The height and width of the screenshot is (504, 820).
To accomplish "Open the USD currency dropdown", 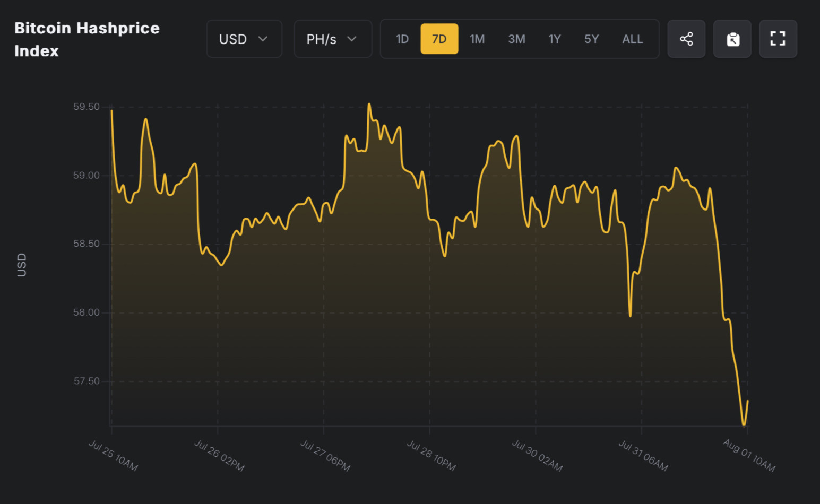I will (x=244, y=39).
